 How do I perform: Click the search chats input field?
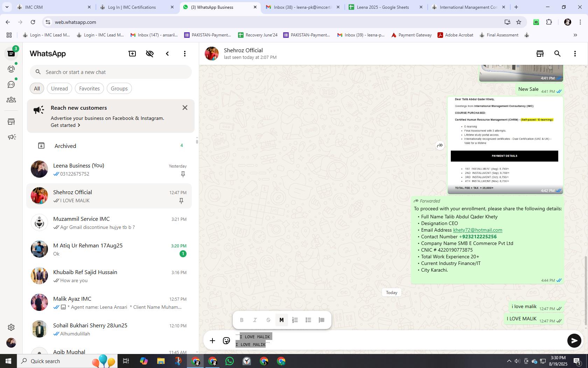click(111, 72)
